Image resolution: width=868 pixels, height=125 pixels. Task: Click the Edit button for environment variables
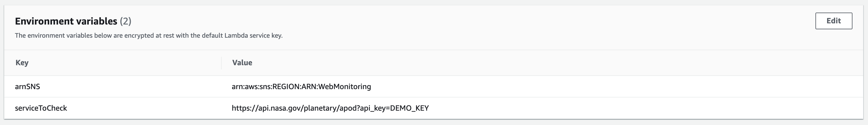point(833,21)
